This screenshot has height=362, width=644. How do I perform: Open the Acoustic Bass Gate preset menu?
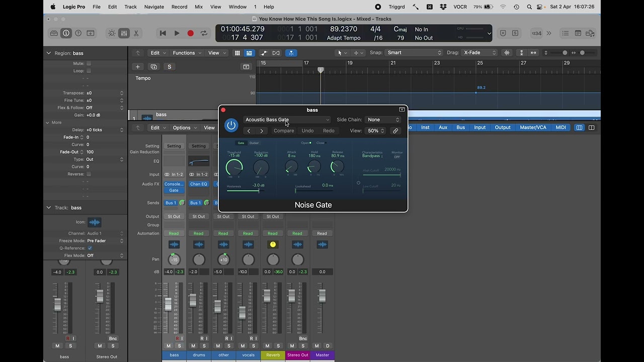(287, 120)
